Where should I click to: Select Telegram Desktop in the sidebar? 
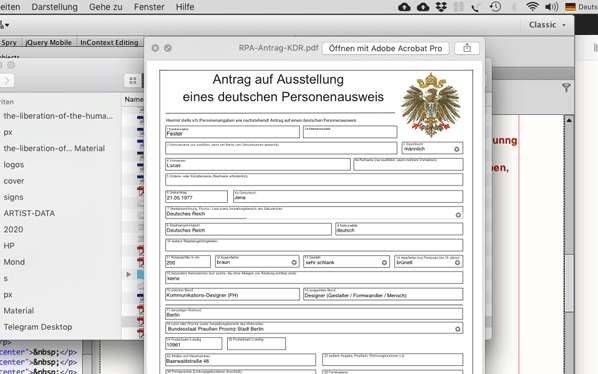pyautogui.click(x=38, y=327)
